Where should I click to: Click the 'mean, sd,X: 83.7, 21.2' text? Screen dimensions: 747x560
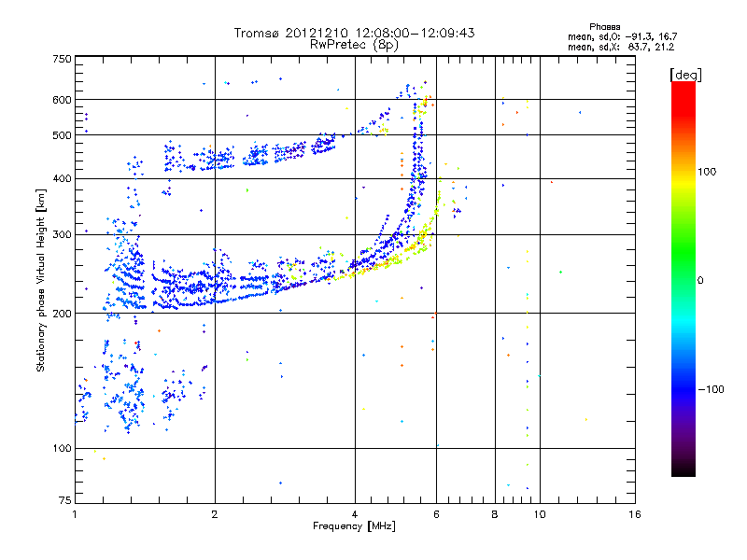tap(621, 47)
